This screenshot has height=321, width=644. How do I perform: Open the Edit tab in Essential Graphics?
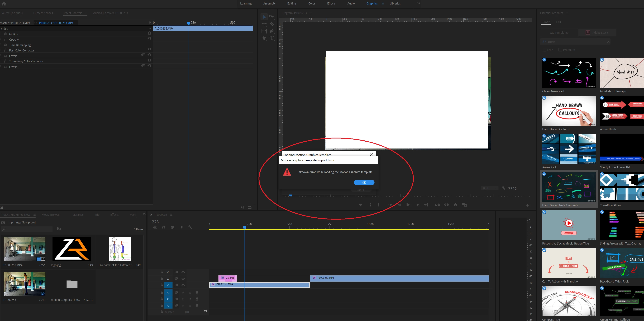[559, 22]
